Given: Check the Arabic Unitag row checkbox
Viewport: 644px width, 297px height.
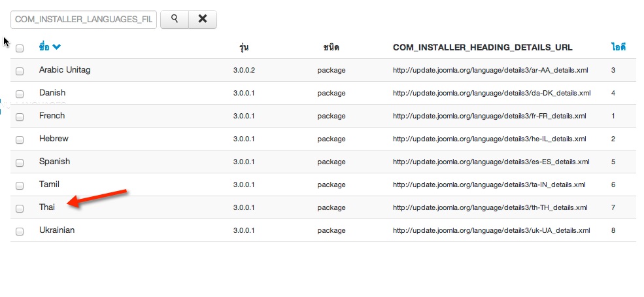Looking at the screenshot, I should [20, 71].
